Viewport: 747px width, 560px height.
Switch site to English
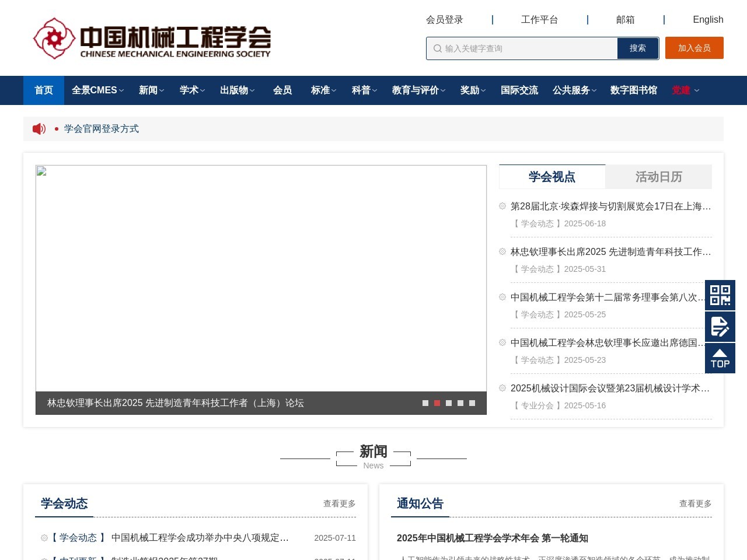[x=708, y=19]
